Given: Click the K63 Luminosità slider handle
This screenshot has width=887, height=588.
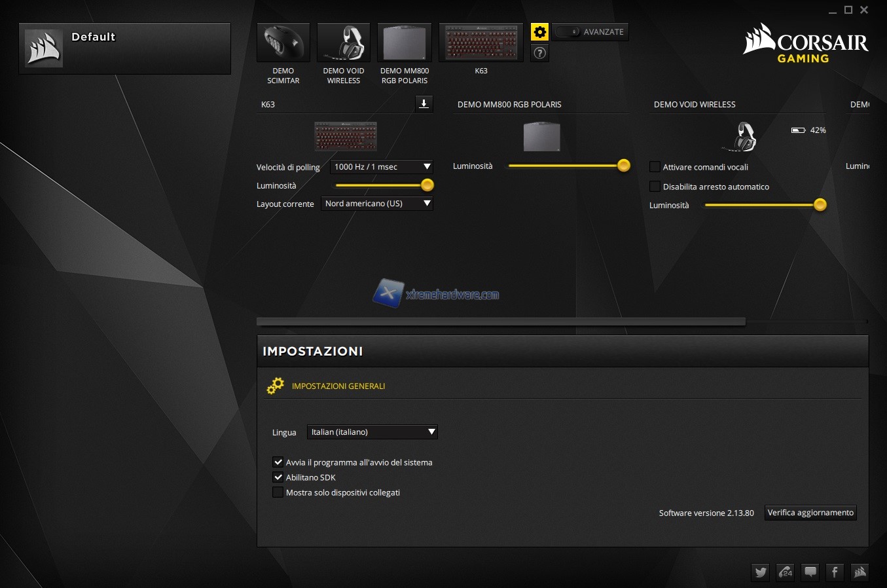Looking at the screenshot, I should (427, 185).
